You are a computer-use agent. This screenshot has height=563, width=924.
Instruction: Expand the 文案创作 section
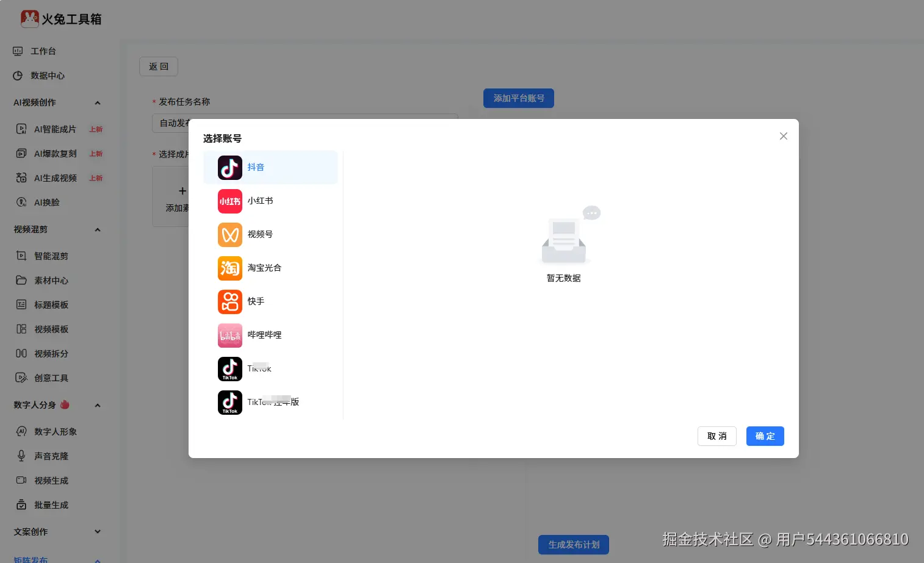[x=98, y=532]
